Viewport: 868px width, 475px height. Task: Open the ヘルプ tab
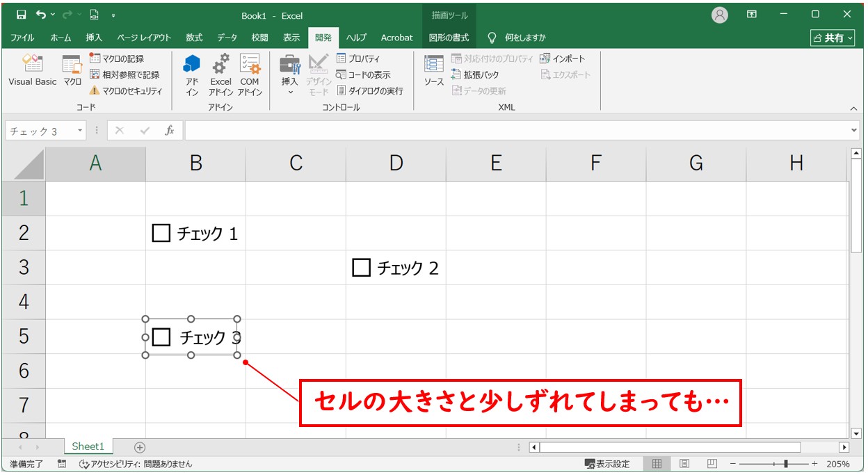coord(357,38)
